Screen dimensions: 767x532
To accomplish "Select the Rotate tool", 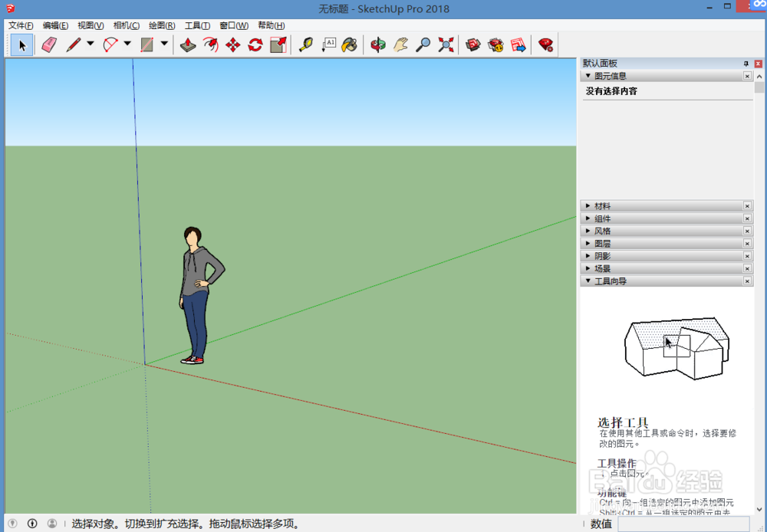I will 255,45.
